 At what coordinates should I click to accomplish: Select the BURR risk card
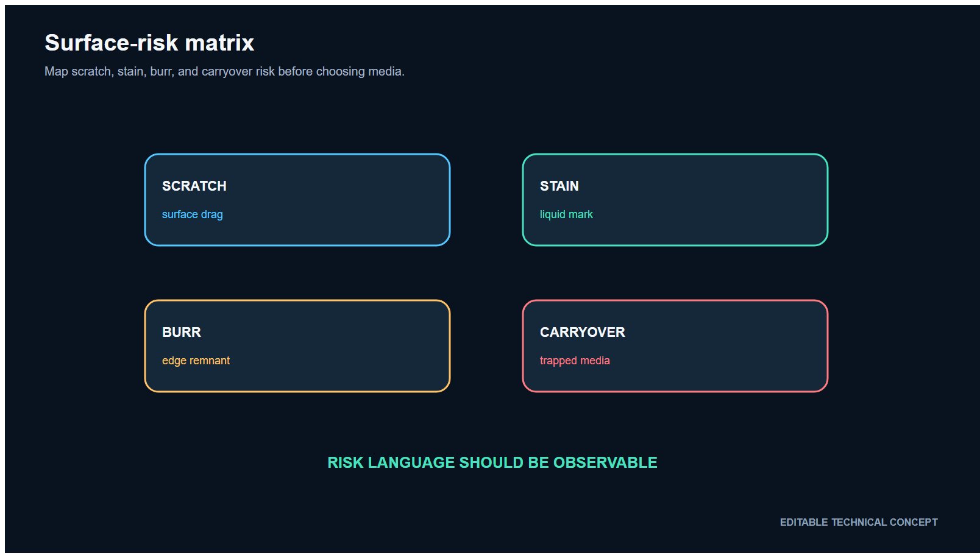pyautogui.click(x=297, y=346)
